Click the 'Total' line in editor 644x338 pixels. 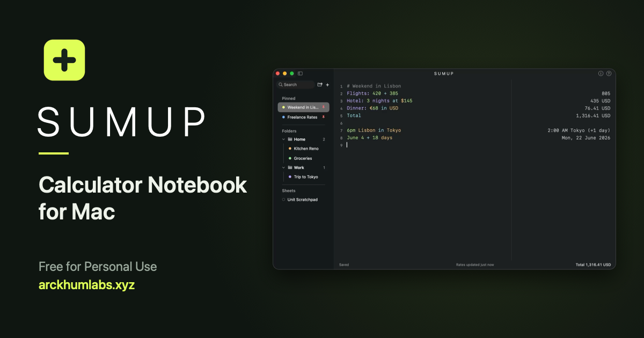click(x=354, y=115)
